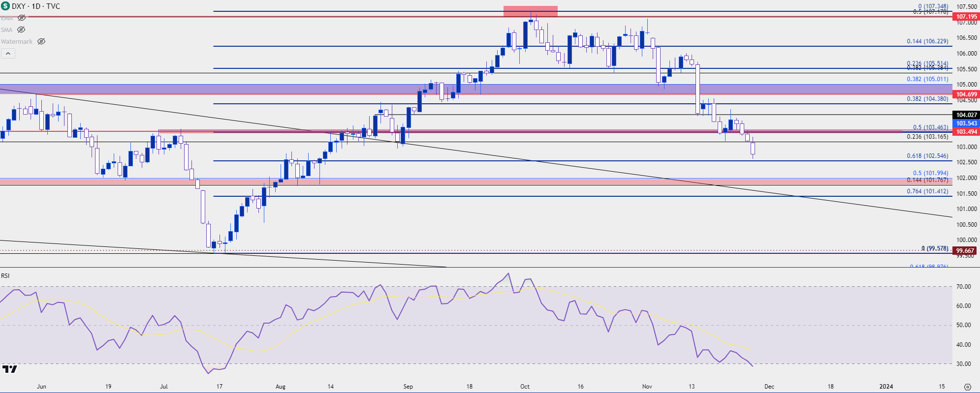Click the red resistance box above the October high

coord(531,11)
